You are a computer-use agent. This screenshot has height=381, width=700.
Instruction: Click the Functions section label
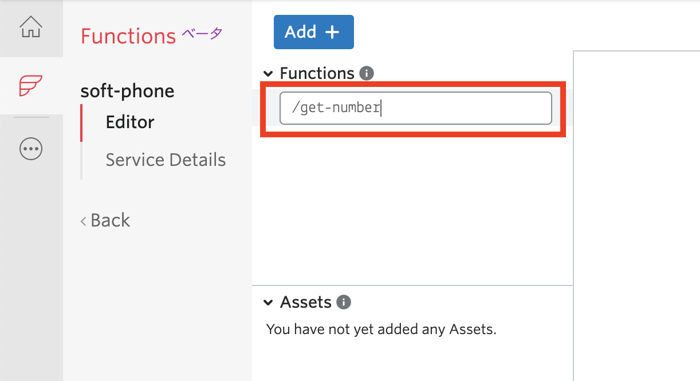point(317,73)
